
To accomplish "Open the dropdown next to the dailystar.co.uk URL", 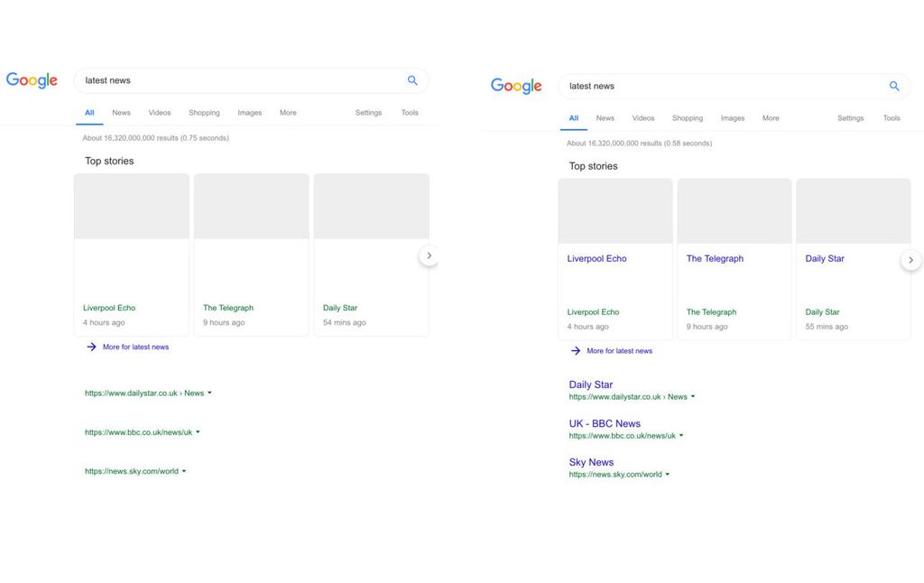I will [208, 393].
